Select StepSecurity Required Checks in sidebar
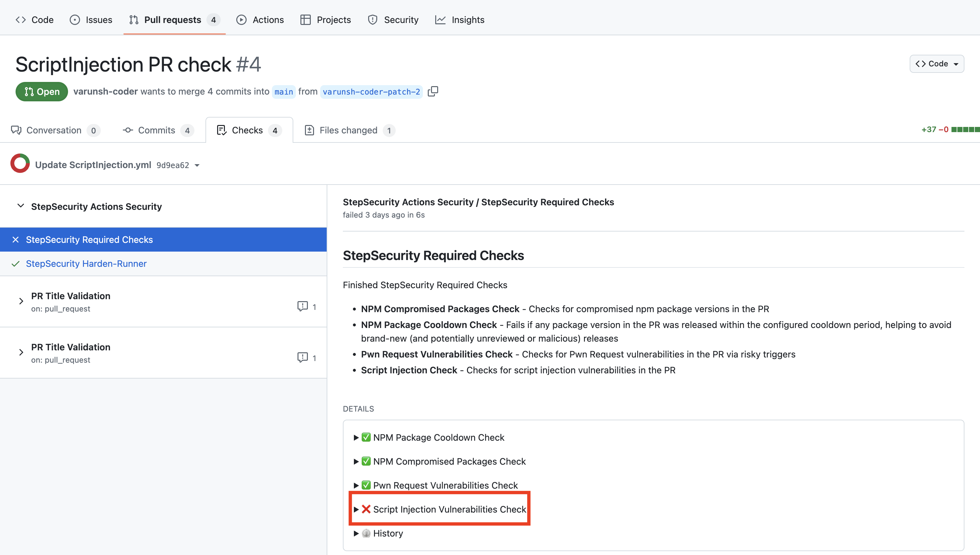 coord(163,240)
